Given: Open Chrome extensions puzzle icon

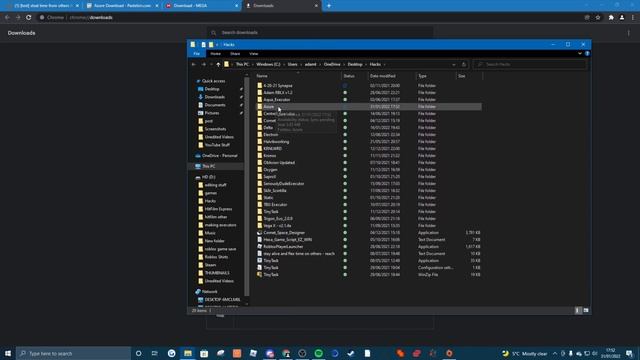Looking at the screenshot, I should [611, 18].
